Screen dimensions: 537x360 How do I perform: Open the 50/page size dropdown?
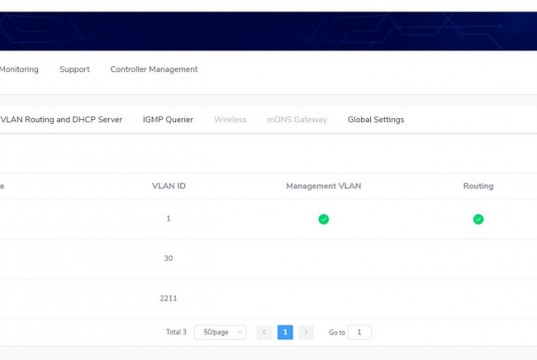[x=220, y=332]
